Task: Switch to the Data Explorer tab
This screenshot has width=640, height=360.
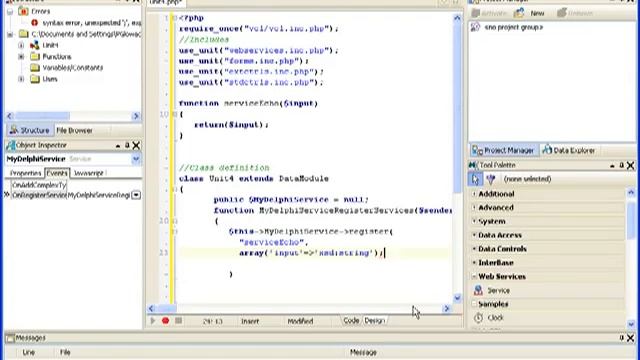Action: [x=568, y=151]
